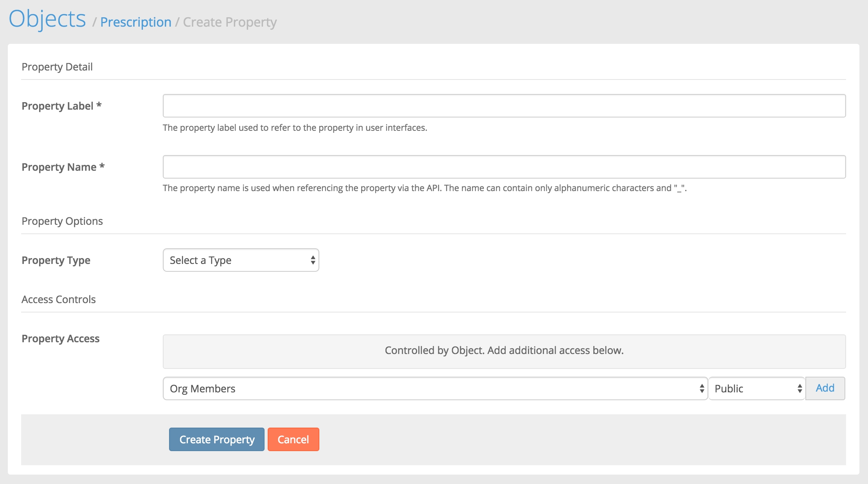Click the Access Controls section heading
This screenshot has height=484, width=868.
click(x=59, y=300)
